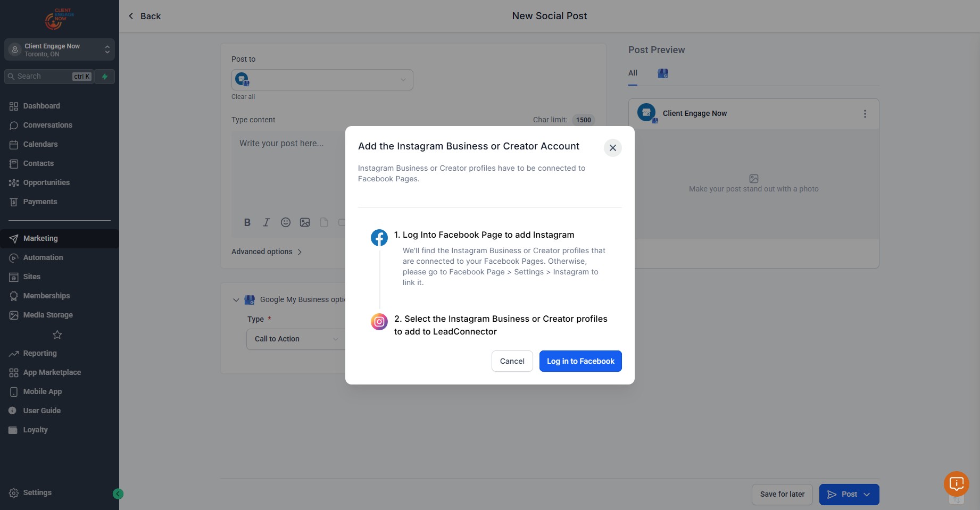Click the star favorites icon in sidebar
Screen dimensions: 980x510
(x=57, y=335)
